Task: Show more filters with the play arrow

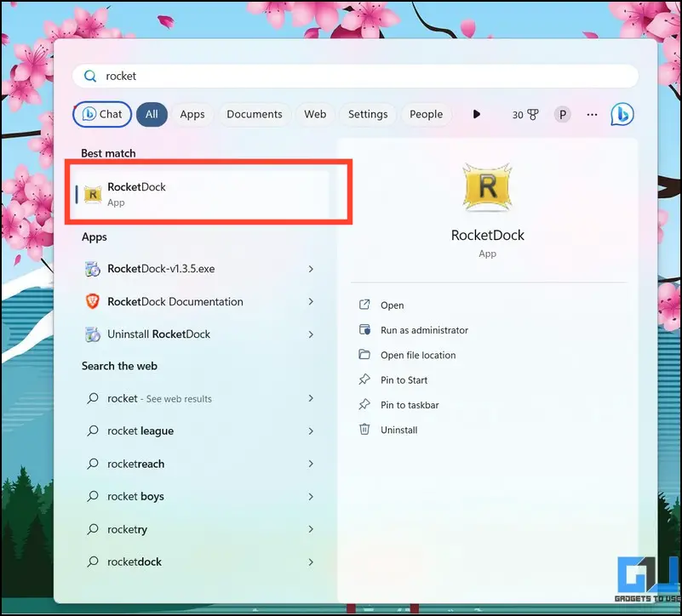Action: 476,114
